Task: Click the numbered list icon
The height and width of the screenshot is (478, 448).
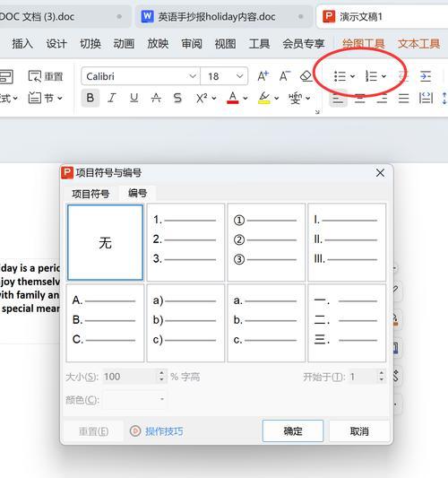Action: coord(371,76)
